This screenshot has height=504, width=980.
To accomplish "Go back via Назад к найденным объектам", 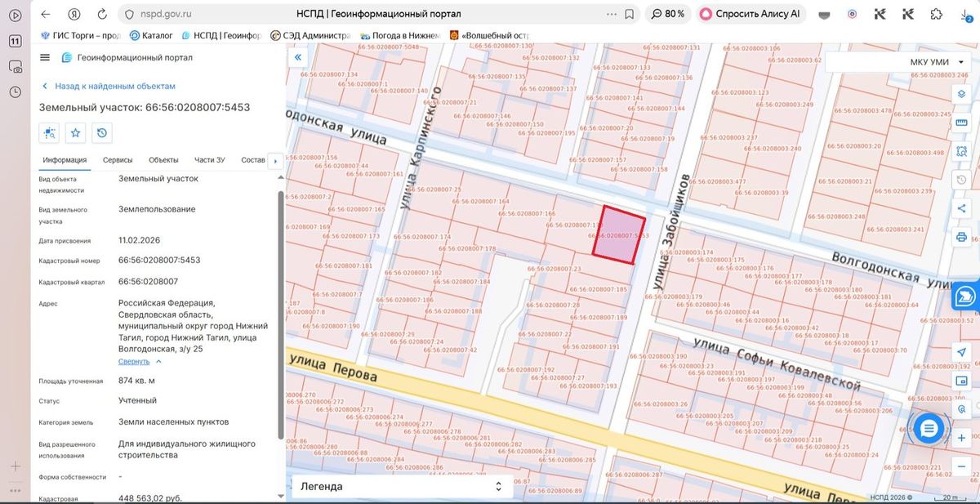I will click(x=108, y=86).
